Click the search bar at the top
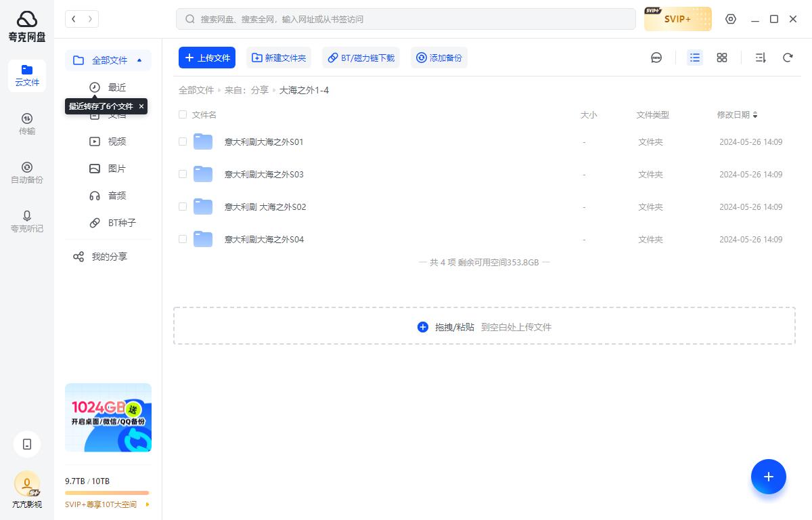812x520 pixels. coord(406,19)
